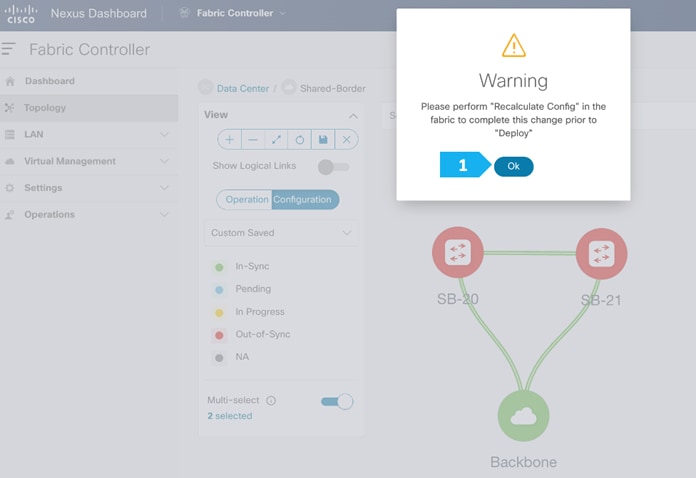Click the Shared-Border breadcrumb
Screen dimensions: 696x478
pos(332,88)
